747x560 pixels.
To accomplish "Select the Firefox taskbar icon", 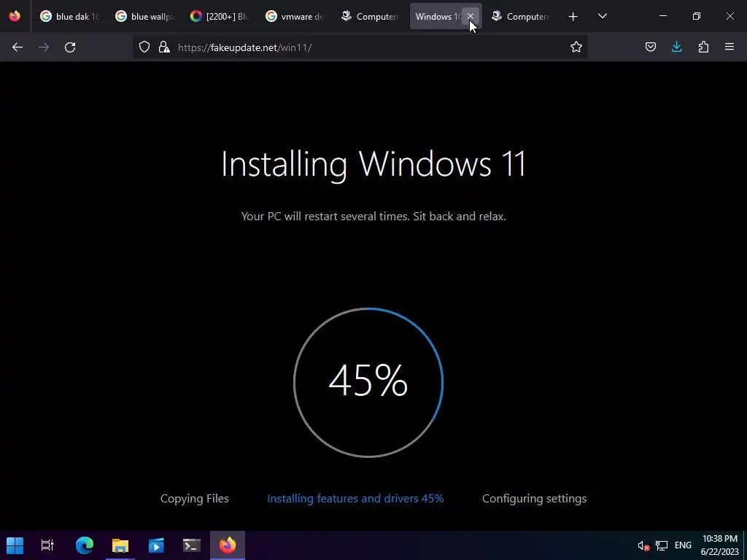I will point(228,545).
